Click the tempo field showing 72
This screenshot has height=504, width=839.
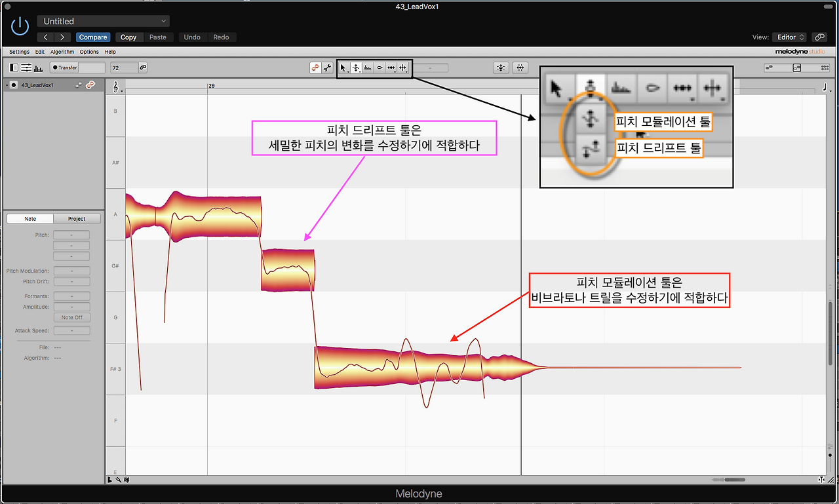124,68
